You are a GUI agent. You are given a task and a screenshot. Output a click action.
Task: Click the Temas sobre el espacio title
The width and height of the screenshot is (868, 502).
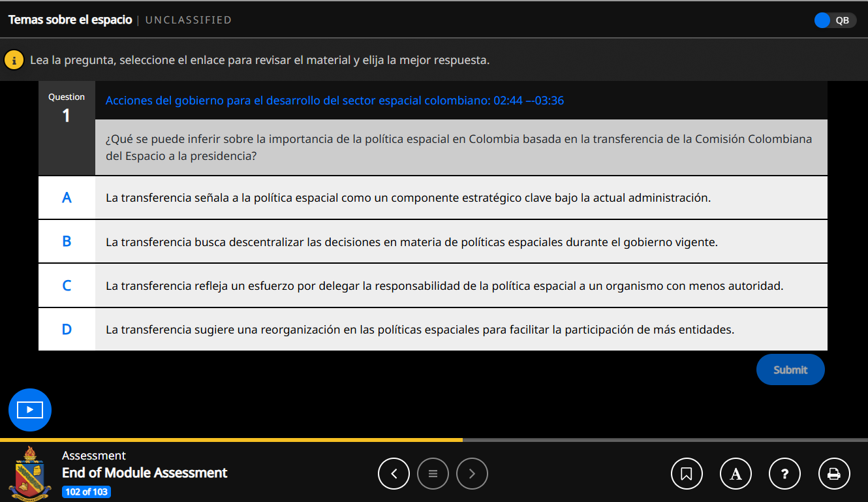click(x=70, y=20)
